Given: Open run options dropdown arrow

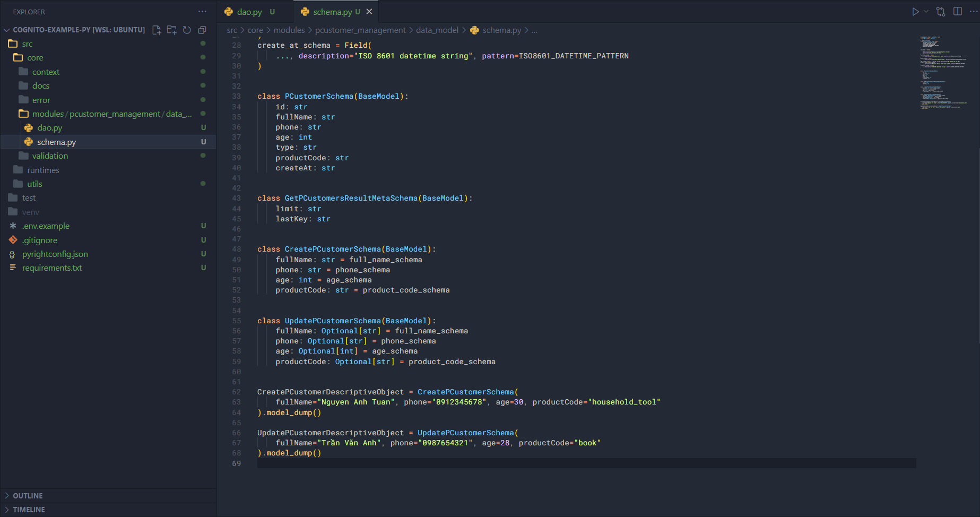Looking at the screenshot, I should 926,12.
